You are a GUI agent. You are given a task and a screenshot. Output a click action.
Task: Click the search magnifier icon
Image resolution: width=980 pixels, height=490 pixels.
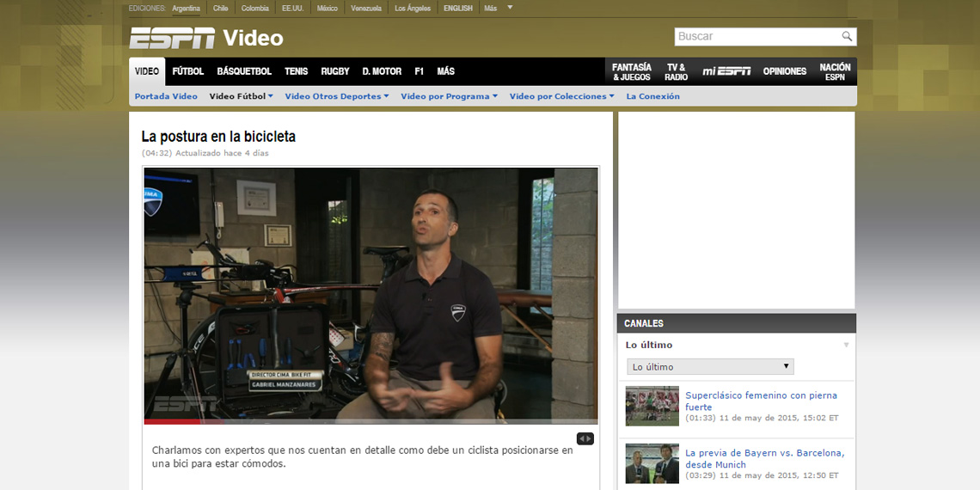[847, 36]
